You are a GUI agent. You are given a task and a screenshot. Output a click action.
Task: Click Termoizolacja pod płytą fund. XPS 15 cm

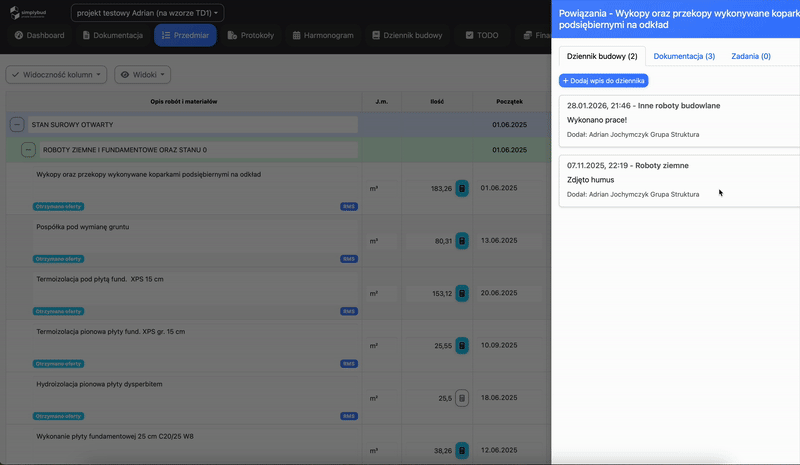100,279
